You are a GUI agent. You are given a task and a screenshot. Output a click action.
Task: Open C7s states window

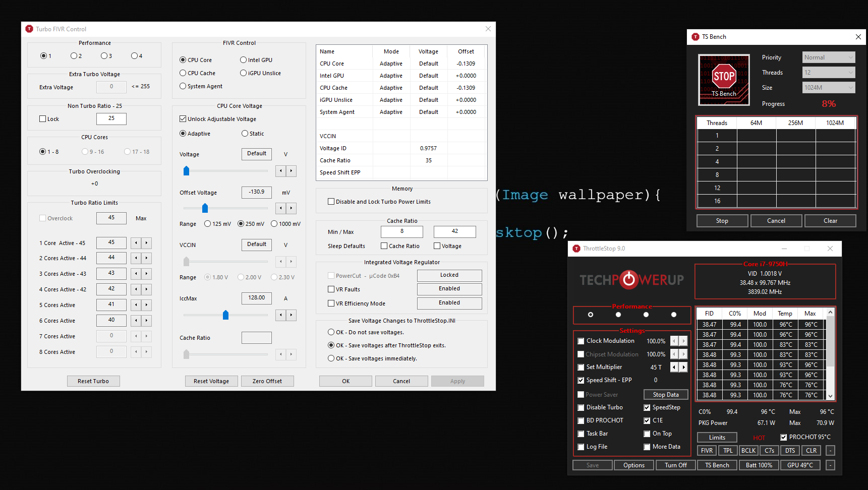pos(769,451)
